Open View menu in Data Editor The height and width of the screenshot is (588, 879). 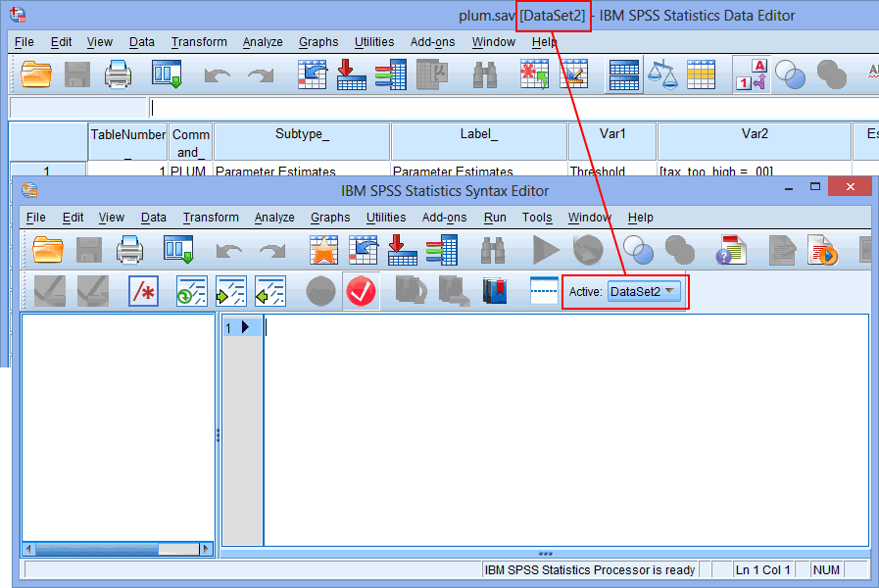click(99, 42)
